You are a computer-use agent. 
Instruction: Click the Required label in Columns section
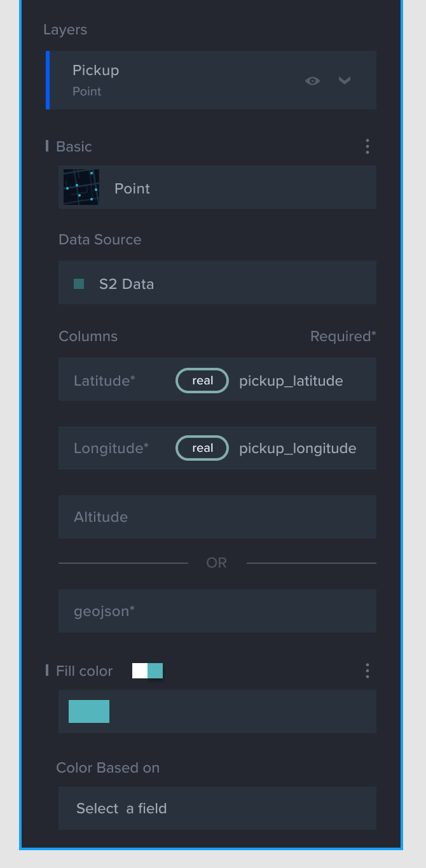[x=343, y=336]
